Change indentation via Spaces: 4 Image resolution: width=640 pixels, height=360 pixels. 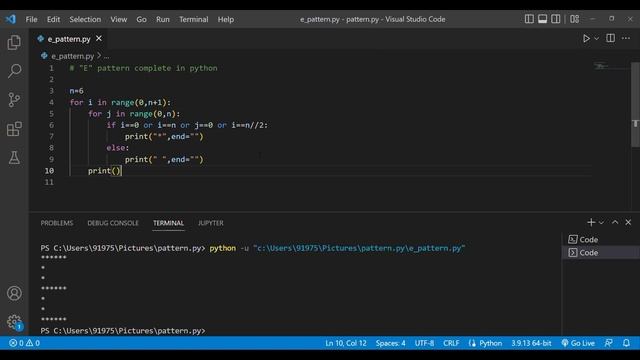point(390,343)
